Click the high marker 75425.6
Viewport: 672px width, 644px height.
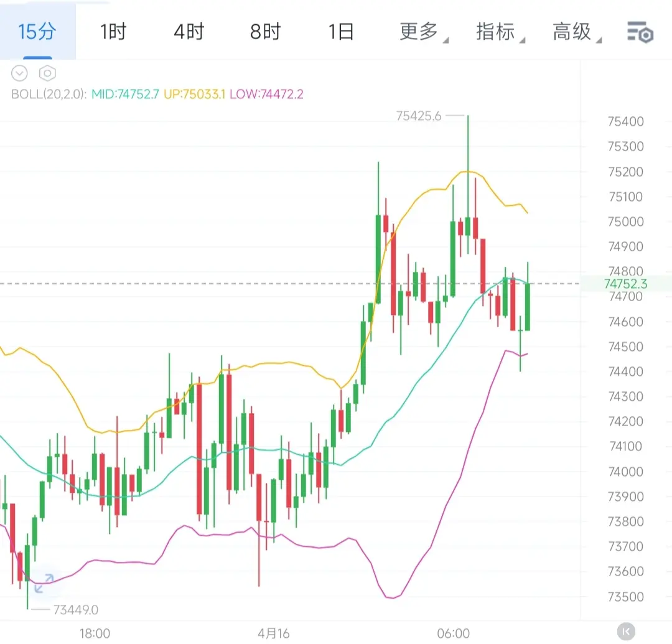coord(418,116)
